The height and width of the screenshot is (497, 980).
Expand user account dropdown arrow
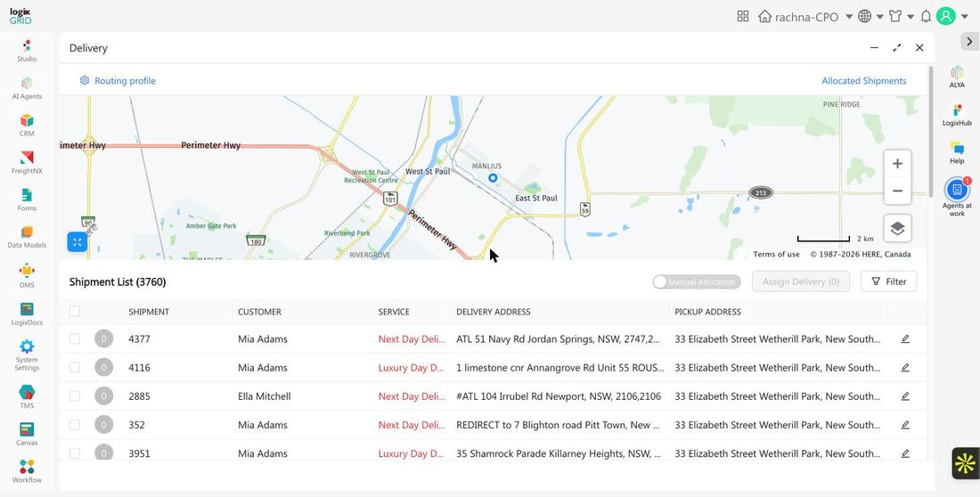pos(964,17)
